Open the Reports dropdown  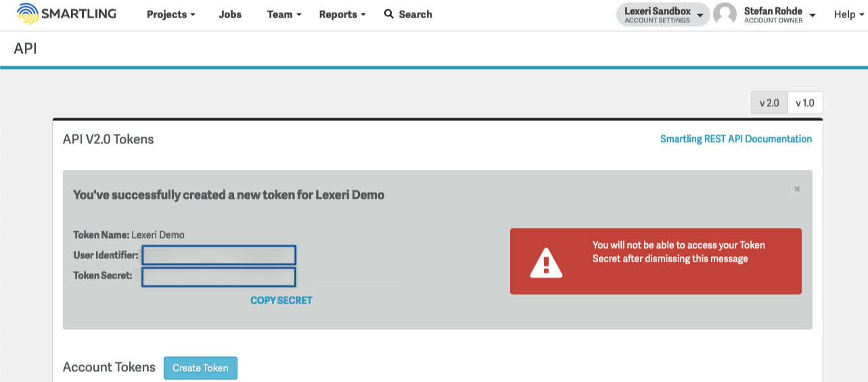coord(342,14)
